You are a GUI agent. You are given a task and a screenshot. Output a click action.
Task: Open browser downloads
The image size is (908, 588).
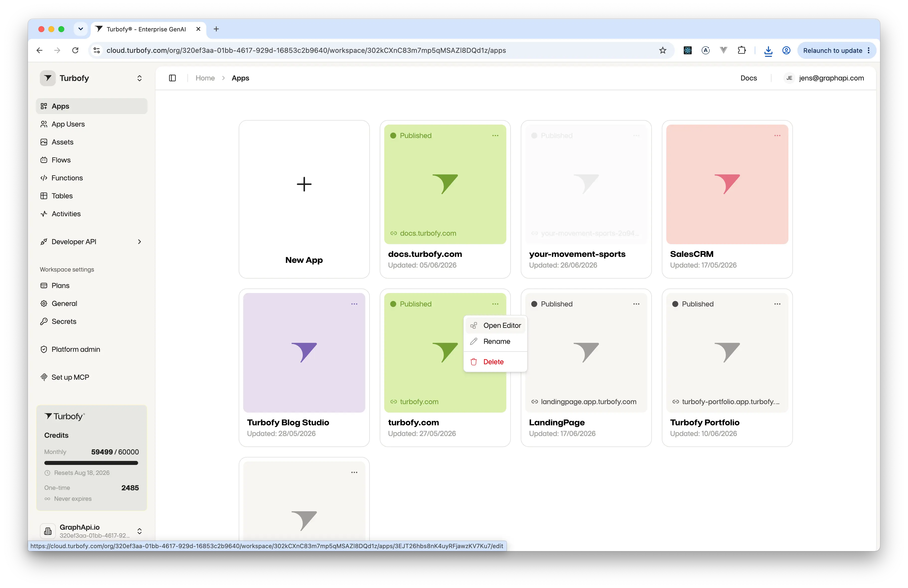pos(768,51)
